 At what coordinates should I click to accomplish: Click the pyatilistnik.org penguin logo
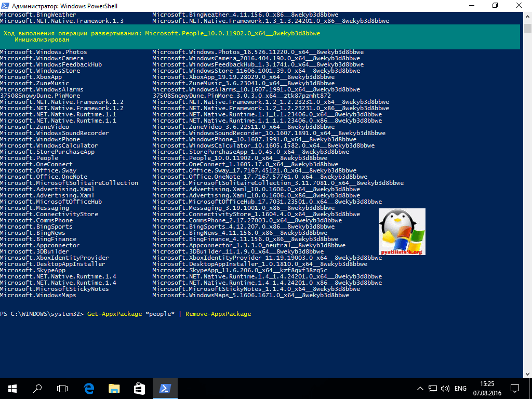(x=402, y=232)
